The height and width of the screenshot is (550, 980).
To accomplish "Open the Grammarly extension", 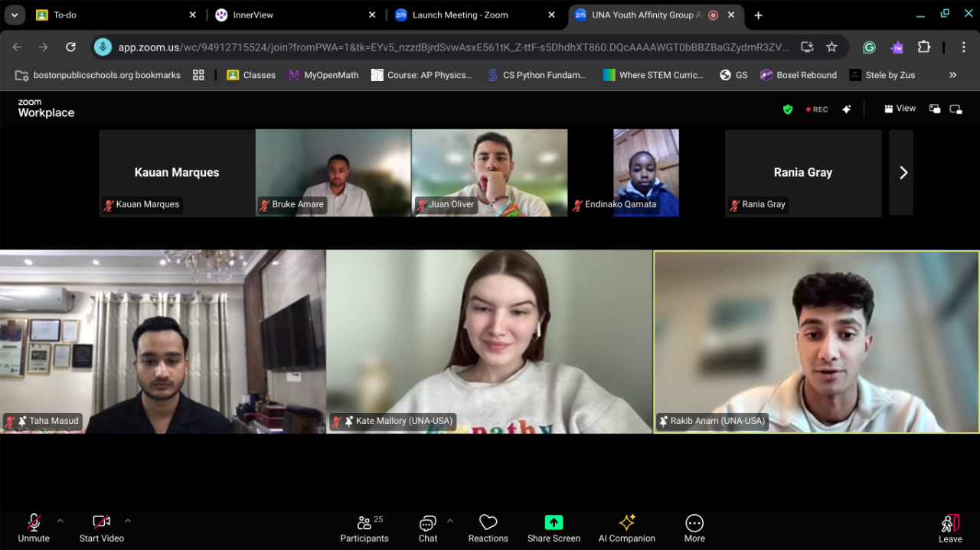I will (x=869, y=47).
